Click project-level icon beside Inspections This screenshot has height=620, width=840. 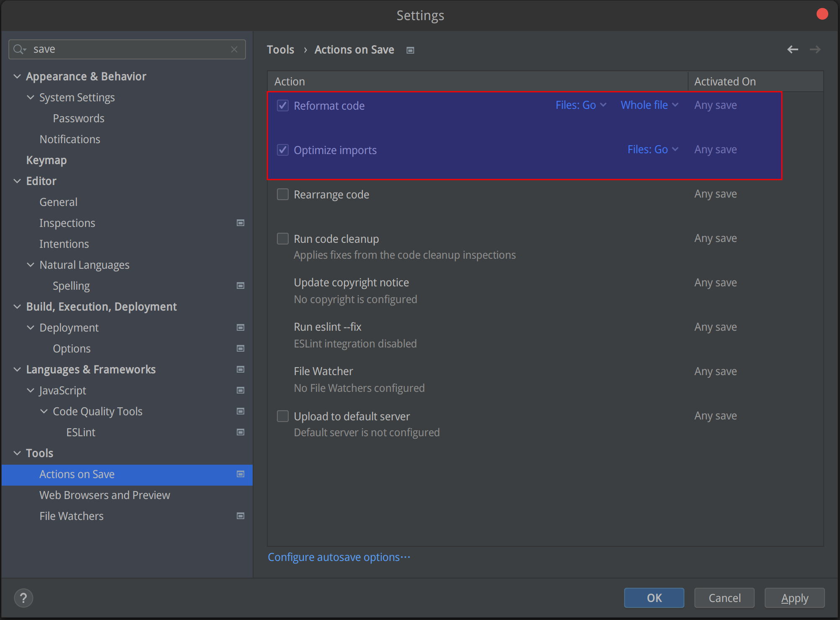[241, 223]
